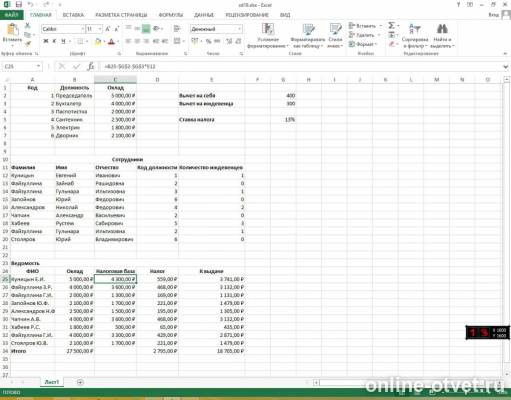This screenshot has width=511, height=400.
Task: Pick the yellow fill color bucket
Action: (98, 41)
